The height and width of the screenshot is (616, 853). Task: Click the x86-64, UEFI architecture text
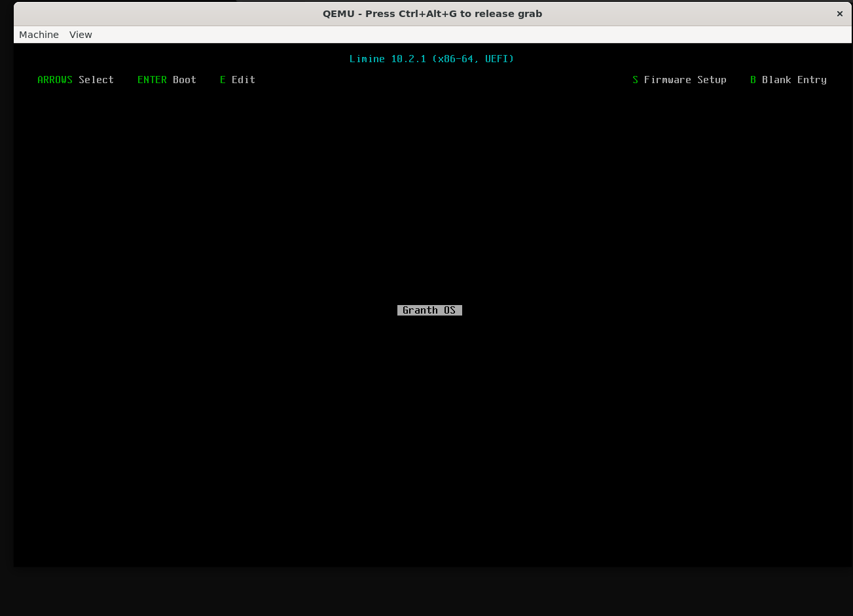coord(473,59)
